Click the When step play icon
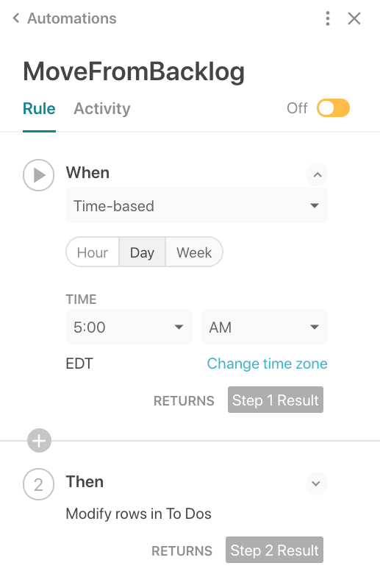Screen dimensions: 380x588 click(x=38, y=175)
